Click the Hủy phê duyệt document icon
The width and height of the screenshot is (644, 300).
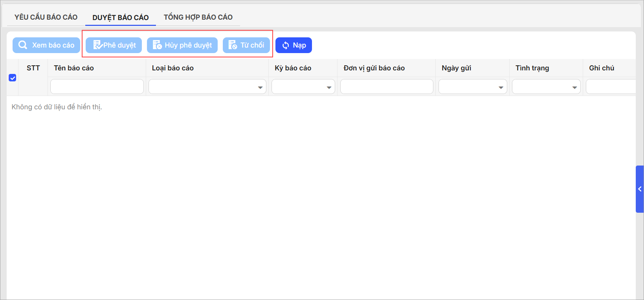tap(157, 45)
